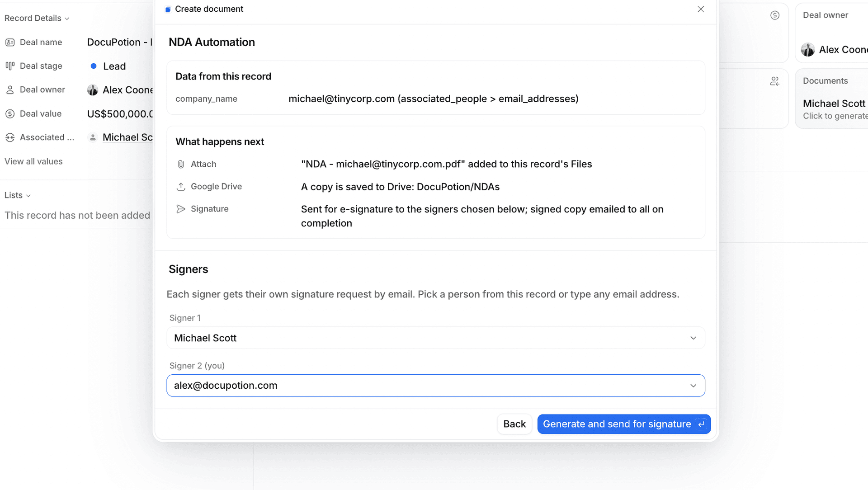Collapse the Lists section

pos(18,195)
